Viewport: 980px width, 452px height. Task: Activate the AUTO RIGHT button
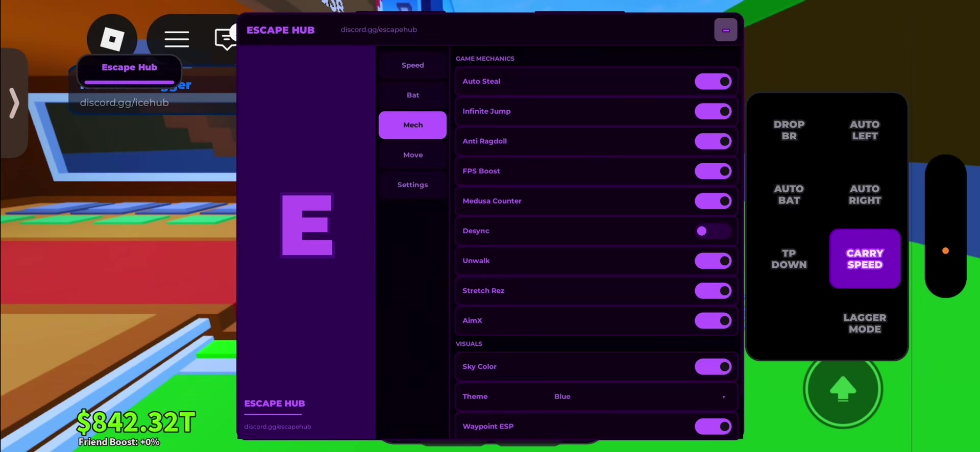click(x=865, y=194)
